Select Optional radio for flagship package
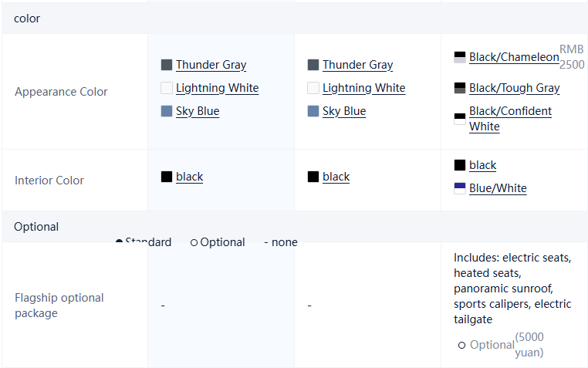 point(461,345)
